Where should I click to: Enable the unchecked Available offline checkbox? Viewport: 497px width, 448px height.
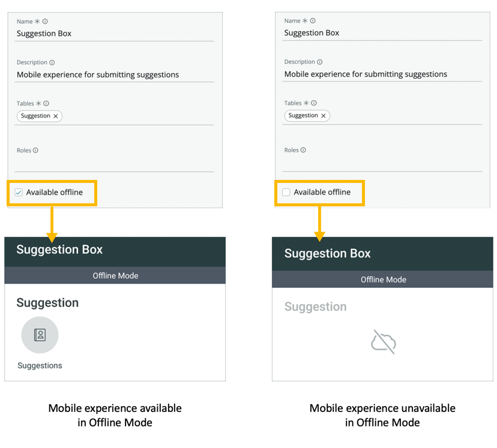click(x=286, y=192)
